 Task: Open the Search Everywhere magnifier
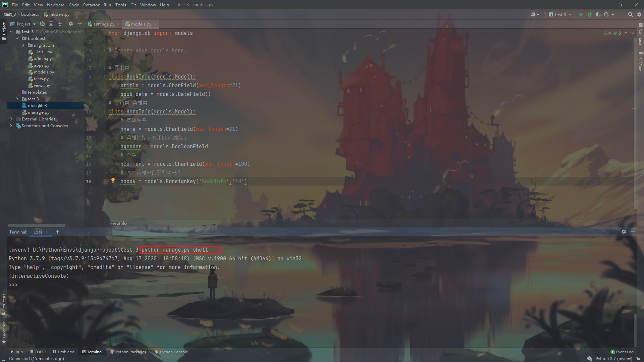coord(631,14)
